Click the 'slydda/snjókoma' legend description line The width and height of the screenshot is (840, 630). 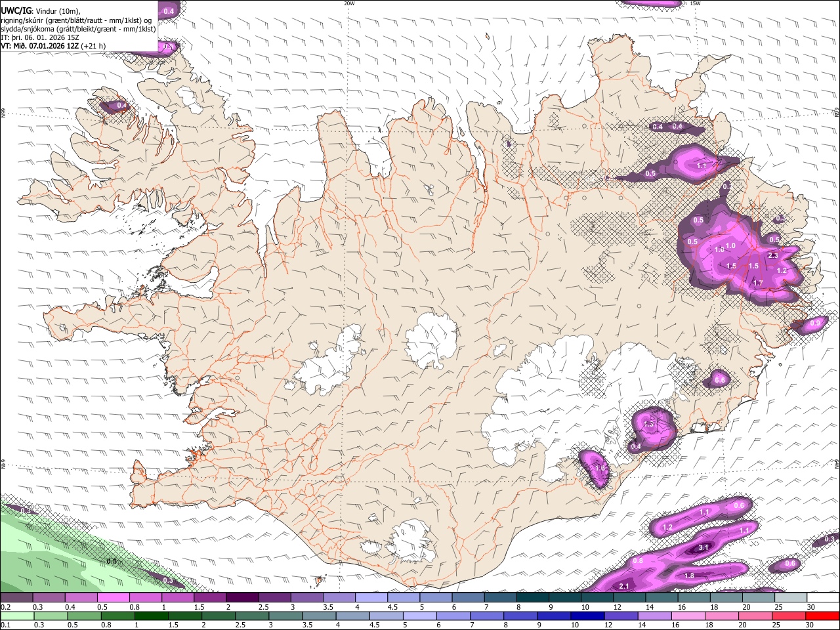[79, 28]
